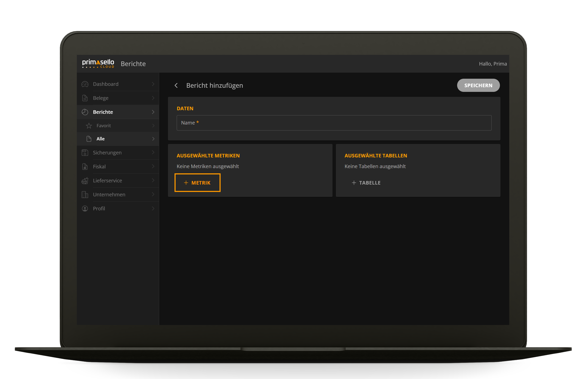Select the Fiskal menu entry
The image size is (588, 379).
(99, 167)
